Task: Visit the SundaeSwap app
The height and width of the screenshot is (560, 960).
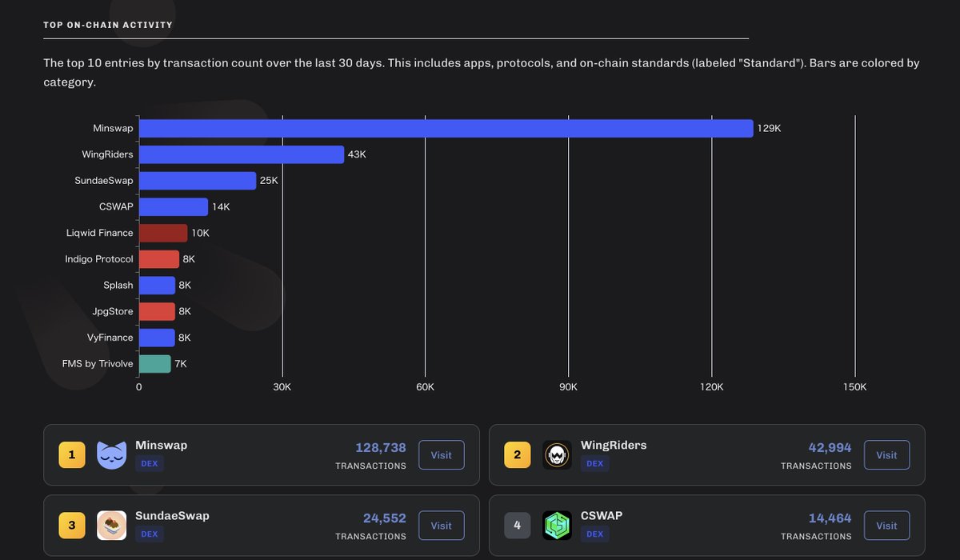Action: tap(442, 526)
